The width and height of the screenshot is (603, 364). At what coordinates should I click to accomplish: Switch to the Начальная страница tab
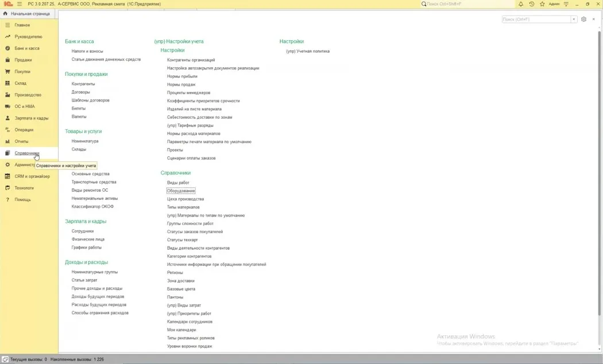tap(28, 13)
